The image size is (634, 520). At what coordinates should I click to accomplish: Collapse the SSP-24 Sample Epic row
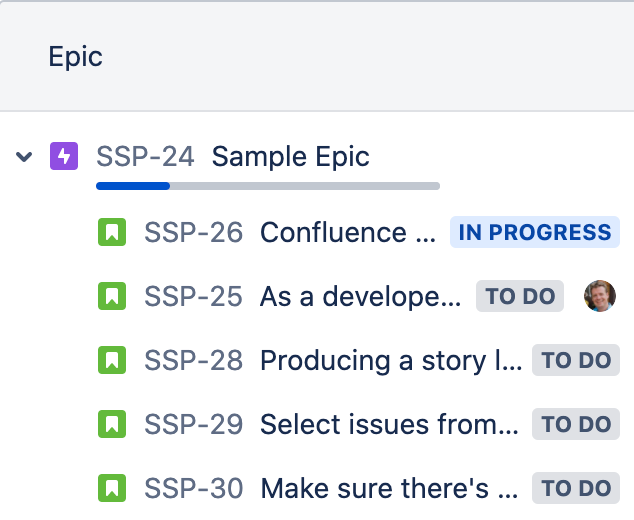tap(24, 156)
